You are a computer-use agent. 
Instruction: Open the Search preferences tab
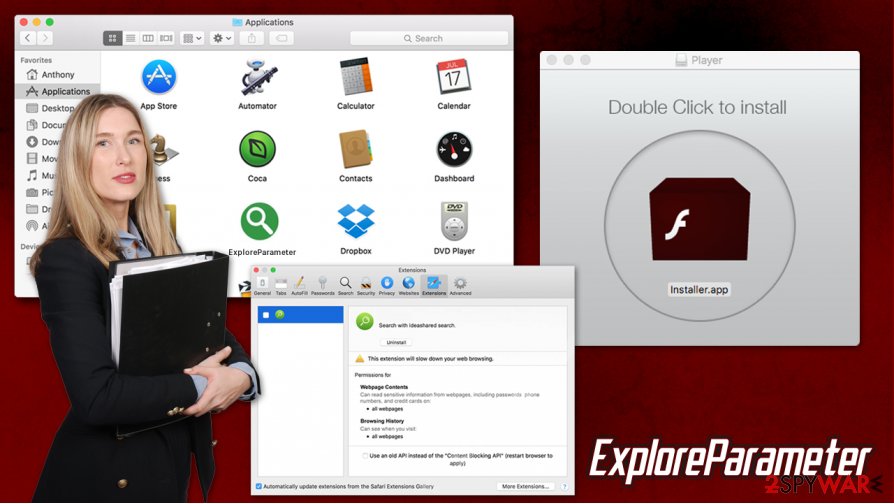[x=346, y=286]
